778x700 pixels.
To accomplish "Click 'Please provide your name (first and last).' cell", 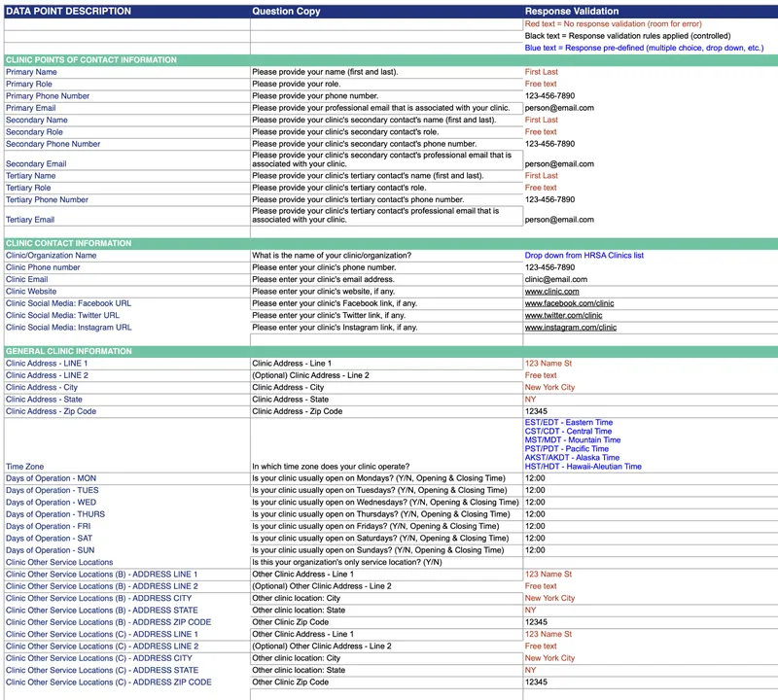I will pyautogui.click(x=386, y=72).
